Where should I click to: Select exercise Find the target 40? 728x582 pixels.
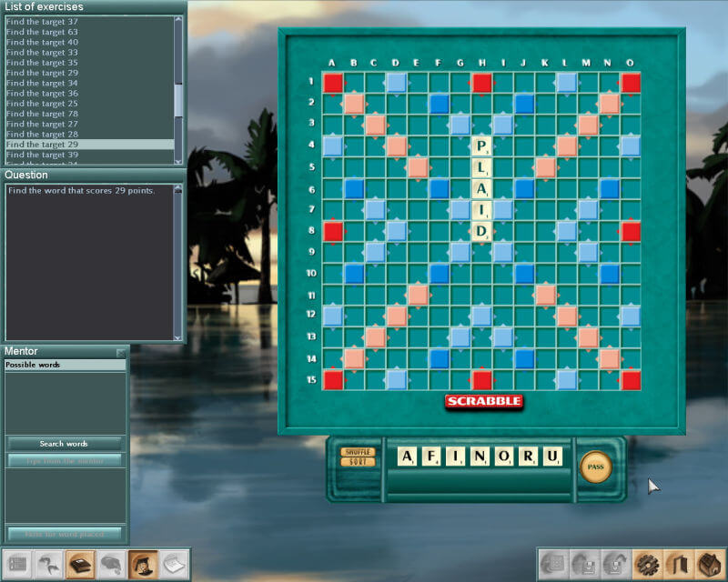click(x=89, y=42)
